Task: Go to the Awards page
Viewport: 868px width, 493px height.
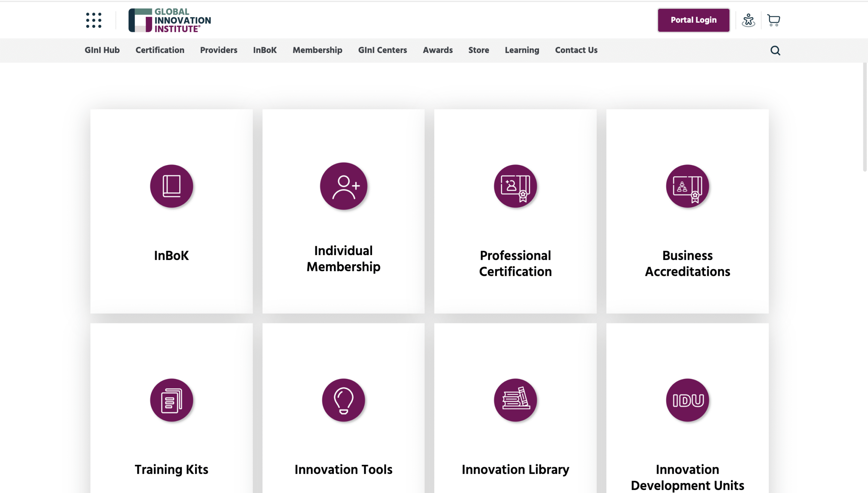Action: pos(438,50)
